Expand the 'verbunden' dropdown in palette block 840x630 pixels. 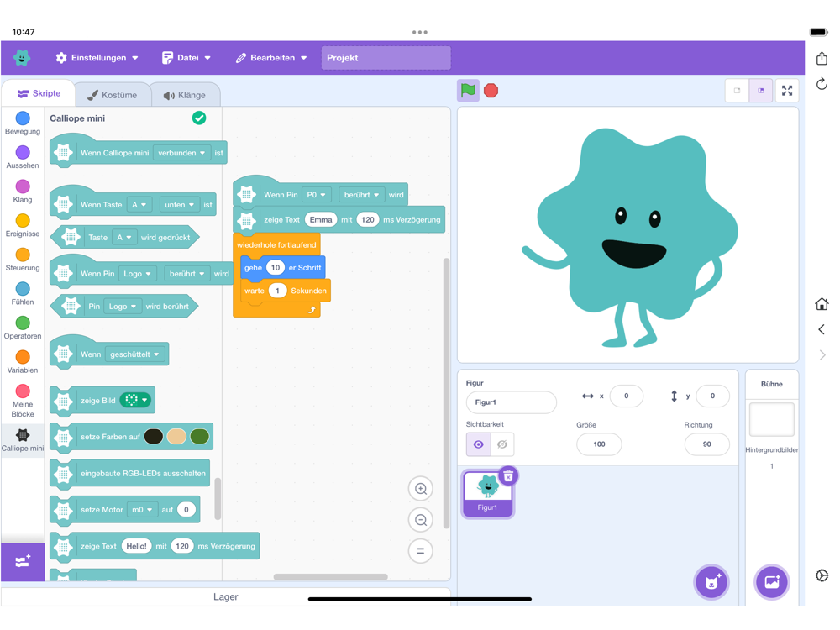pyautogui.click(x=181, y=153)
